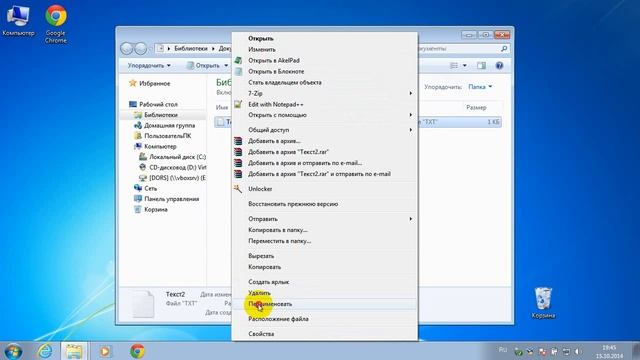The image size is (640, 360).
Task: Select ПользовательПК in the tree
Action: 167,136
